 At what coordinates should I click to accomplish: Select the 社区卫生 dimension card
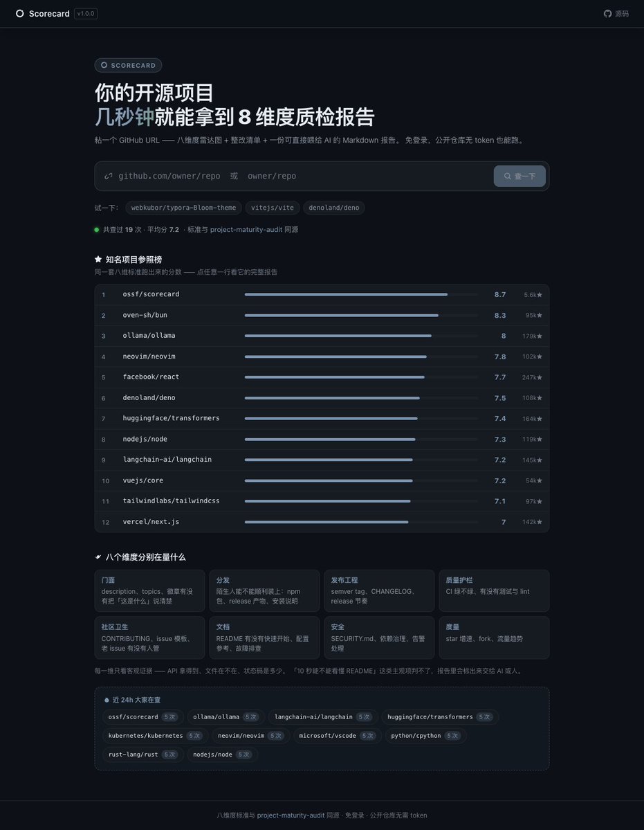[149, 638]
